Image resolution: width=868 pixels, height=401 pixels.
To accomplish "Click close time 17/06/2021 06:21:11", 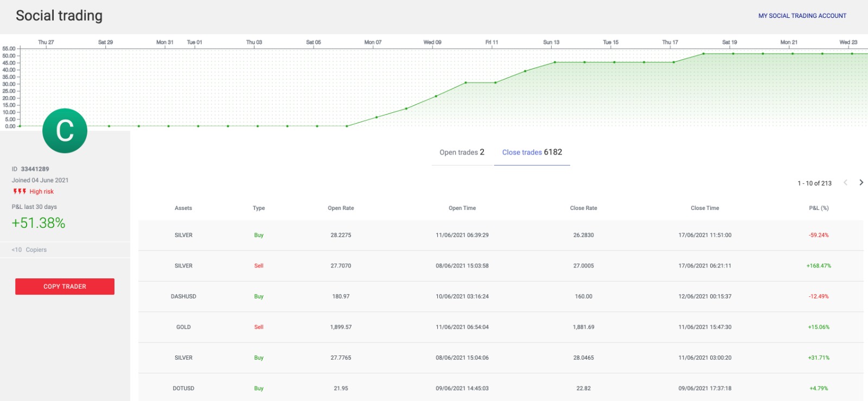I will [x=705, y=266].
